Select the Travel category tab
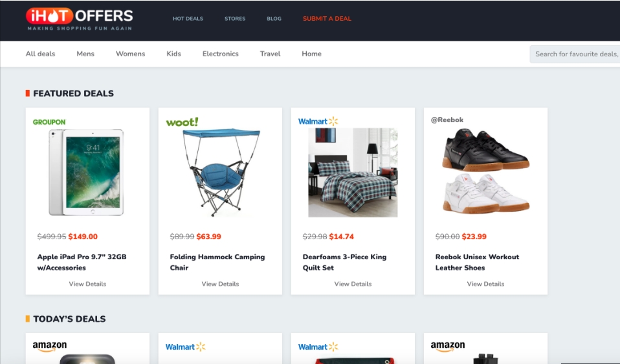 click(x=270, y=54)
